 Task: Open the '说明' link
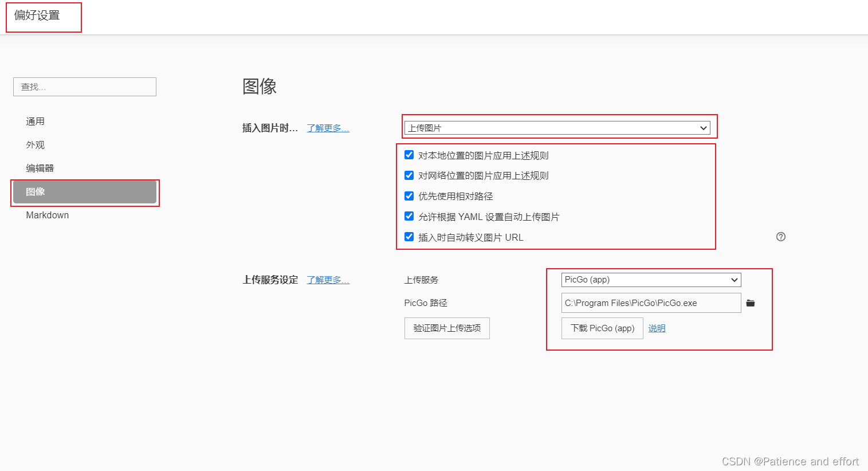(x=657, y=328)
